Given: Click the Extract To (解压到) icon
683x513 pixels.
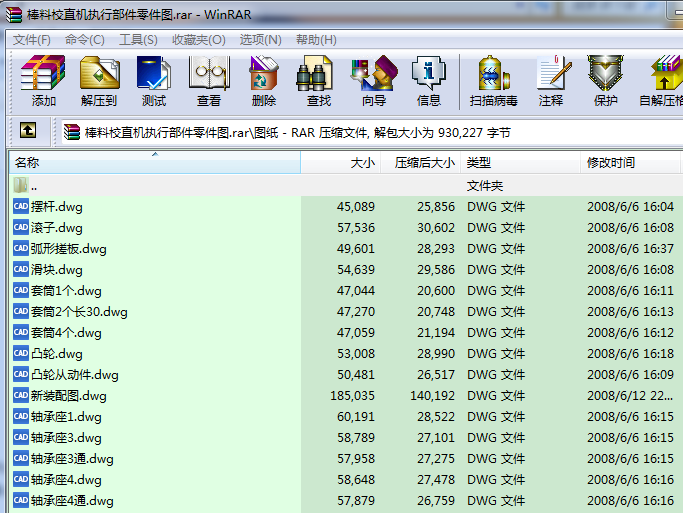Looking at the screenshot, I should pyautogui.click(x=99, y=81).
